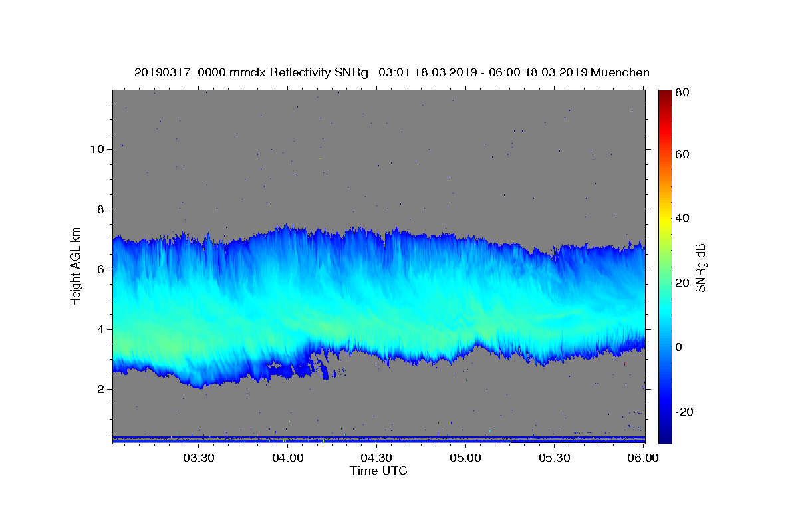Screen dimensions: 798x532
Task: Click the height tick label 10
Action: coord(96,149)
